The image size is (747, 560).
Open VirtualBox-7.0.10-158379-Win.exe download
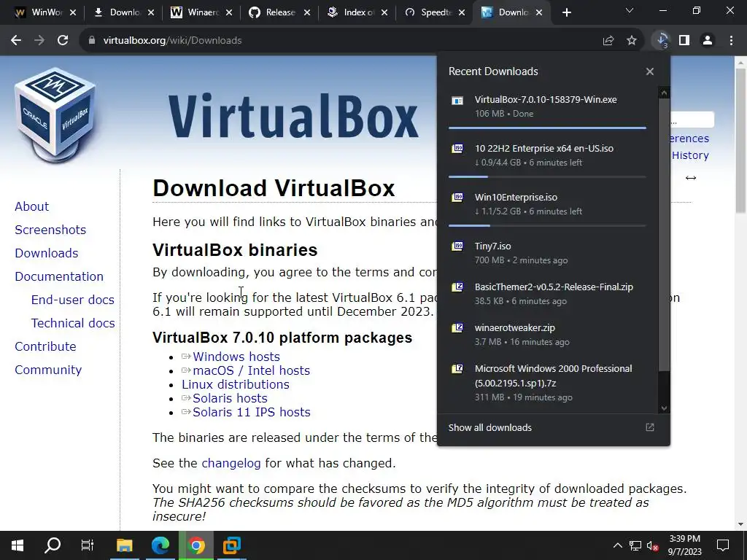point(547,106)
